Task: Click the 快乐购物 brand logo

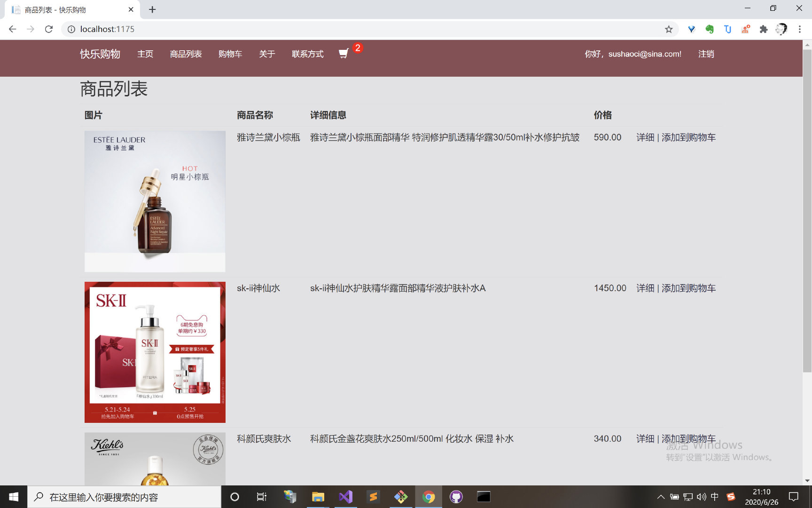Action: [100, 54]
